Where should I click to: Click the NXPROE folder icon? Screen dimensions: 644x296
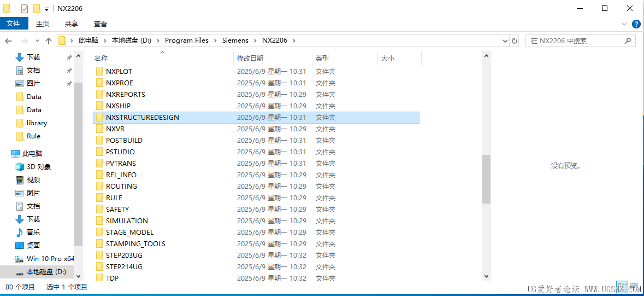coord(99,83)
